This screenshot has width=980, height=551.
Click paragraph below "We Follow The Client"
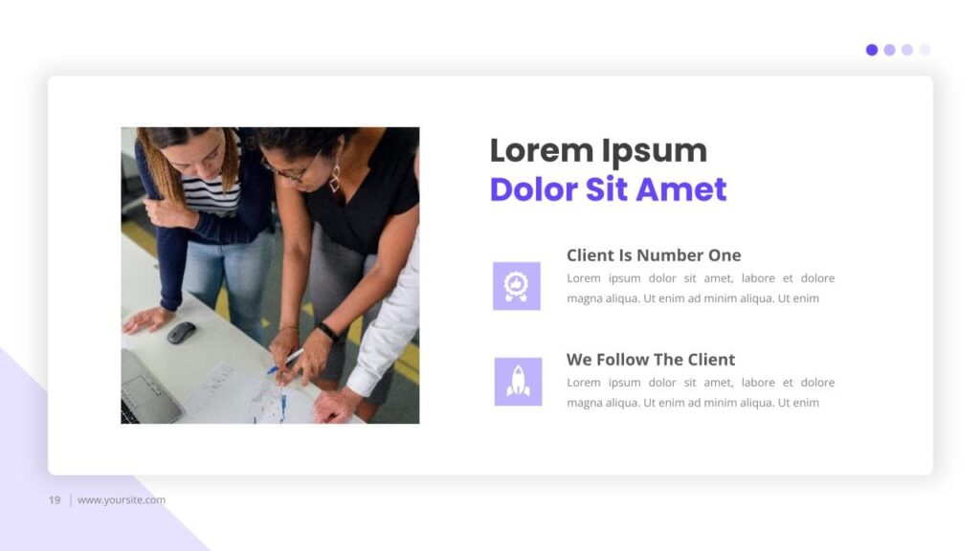[x=701, y=392]
